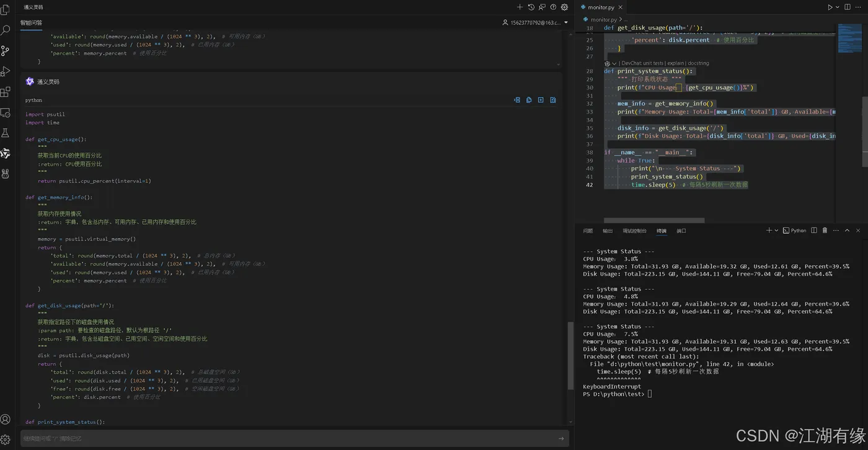The height and width of the screenshot is (450, 868).
Task: Open the 输出 panel tab
Action: (x=608, y=231)
